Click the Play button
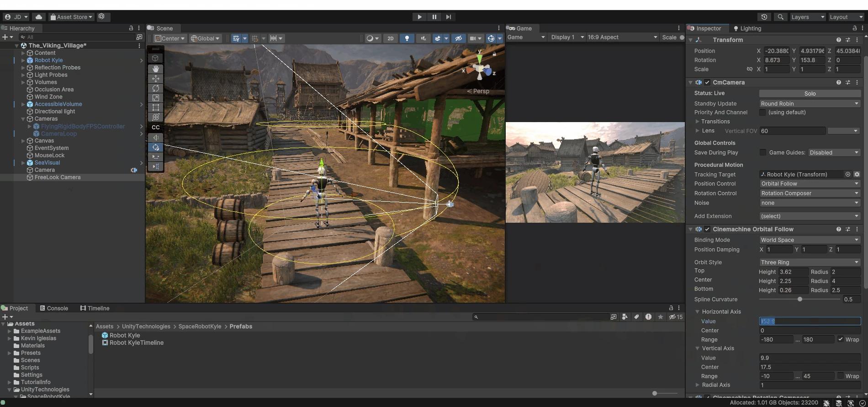868x407 pixels. (x=419, y=17)
